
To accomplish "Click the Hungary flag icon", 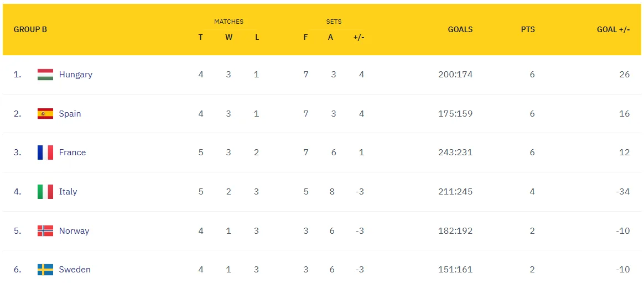I will click(45, 75).
